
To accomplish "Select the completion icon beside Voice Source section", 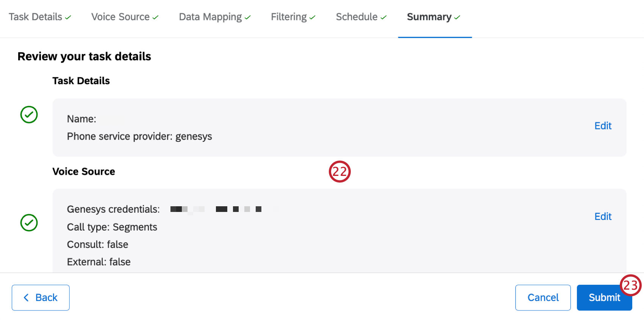I will 29,223.
